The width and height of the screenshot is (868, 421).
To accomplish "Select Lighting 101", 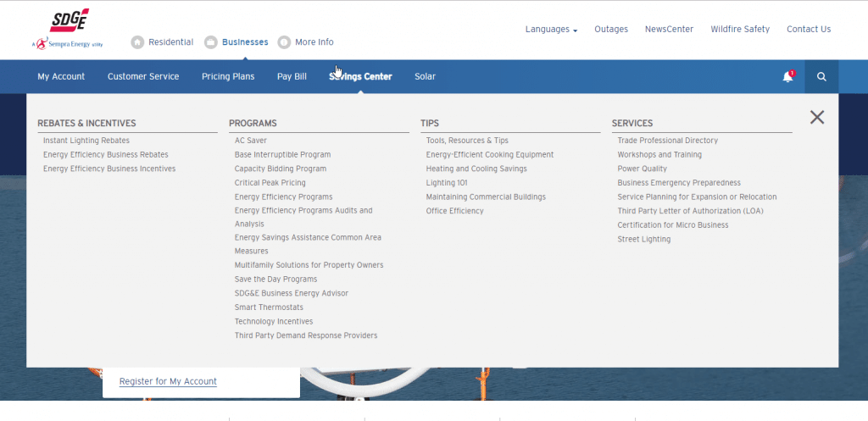I will (x=447, y=183).
